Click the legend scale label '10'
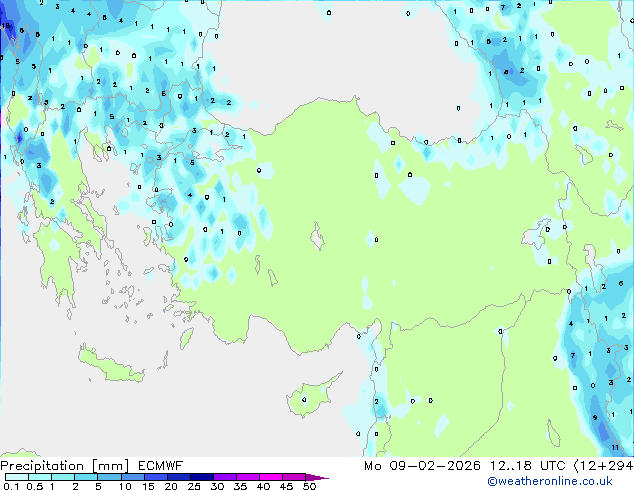Image resolution: width=634 pixels, height=490 pixels. click(125, 486)
